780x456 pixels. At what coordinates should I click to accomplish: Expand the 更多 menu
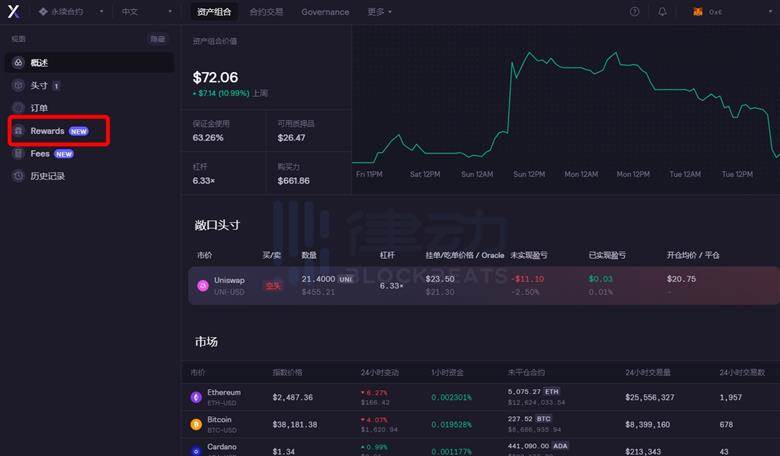coord(379,11)
